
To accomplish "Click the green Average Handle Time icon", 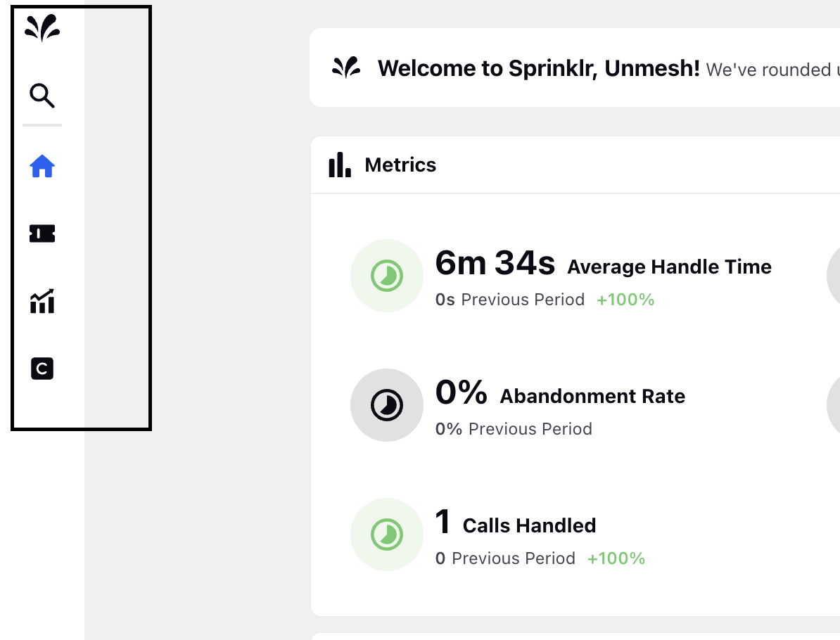I will pos(387,276).
